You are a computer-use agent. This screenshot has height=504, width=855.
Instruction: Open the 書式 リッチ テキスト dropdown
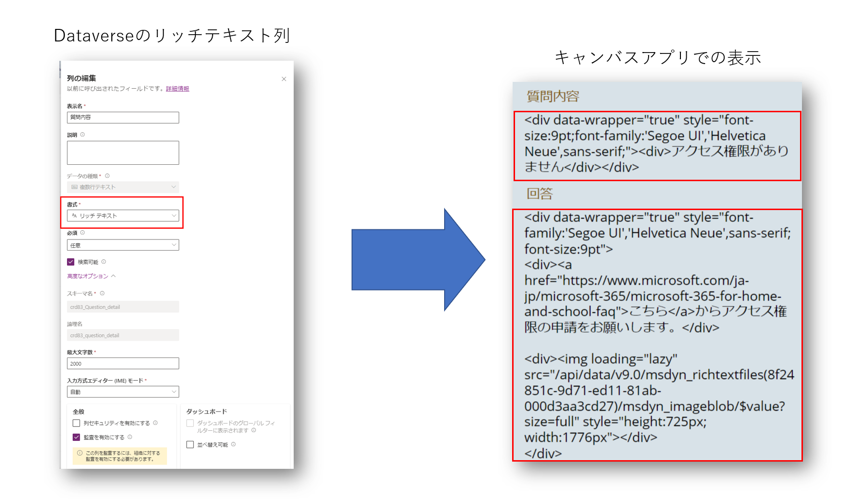coord(123,216)
